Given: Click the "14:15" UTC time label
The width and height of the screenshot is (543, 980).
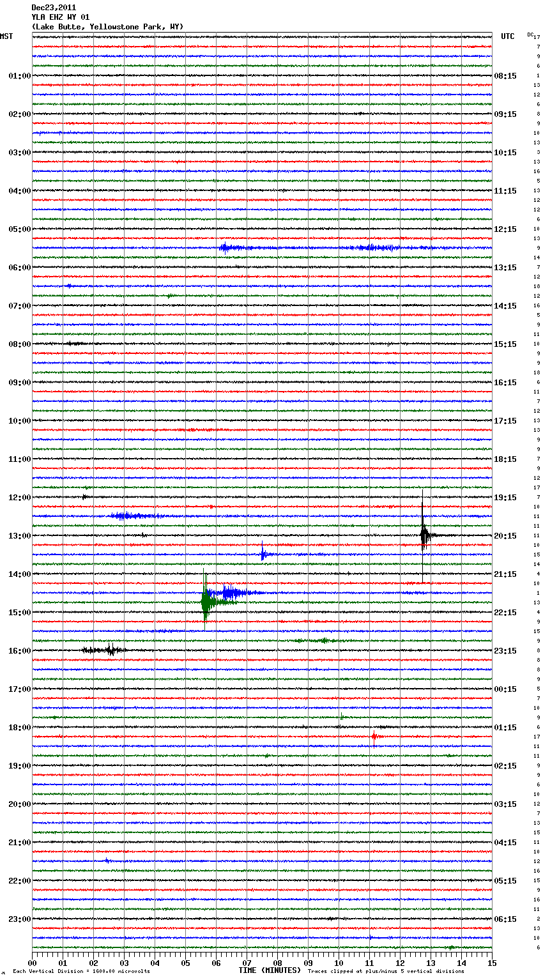Looking at the screenshot, I should (505, 306).
